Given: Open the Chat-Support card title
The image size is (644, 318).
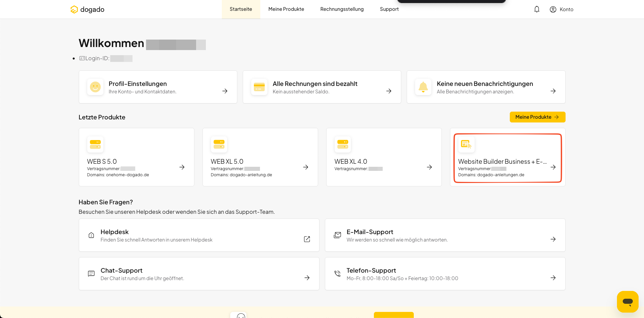Looking at the screenshot, I should (x=121, y=270).
